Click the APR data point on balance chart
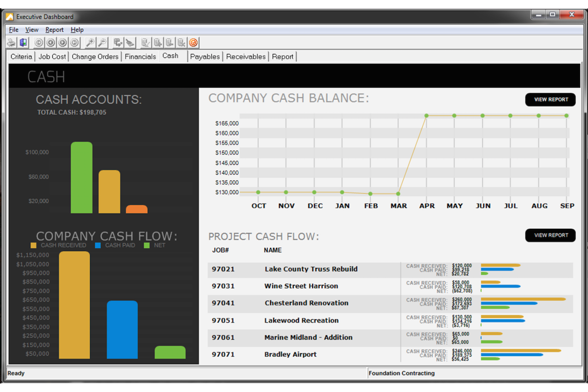588x392 pixels. coord(426,116)
